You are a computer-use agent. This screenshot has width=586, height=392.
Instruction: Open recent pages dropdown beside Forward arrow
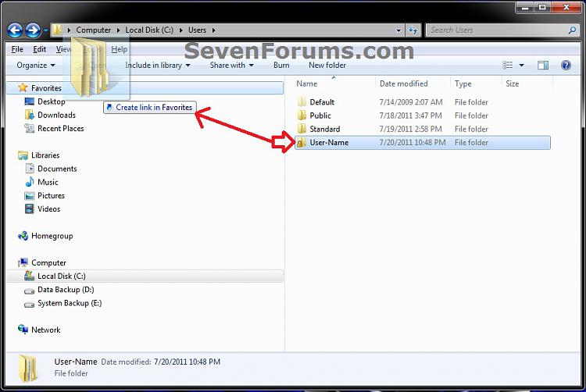tap(45, 30)
